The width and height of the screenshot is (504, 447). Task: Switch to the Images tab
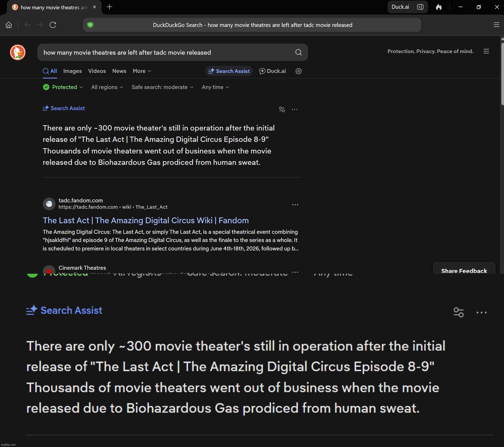tap(72, 71)
